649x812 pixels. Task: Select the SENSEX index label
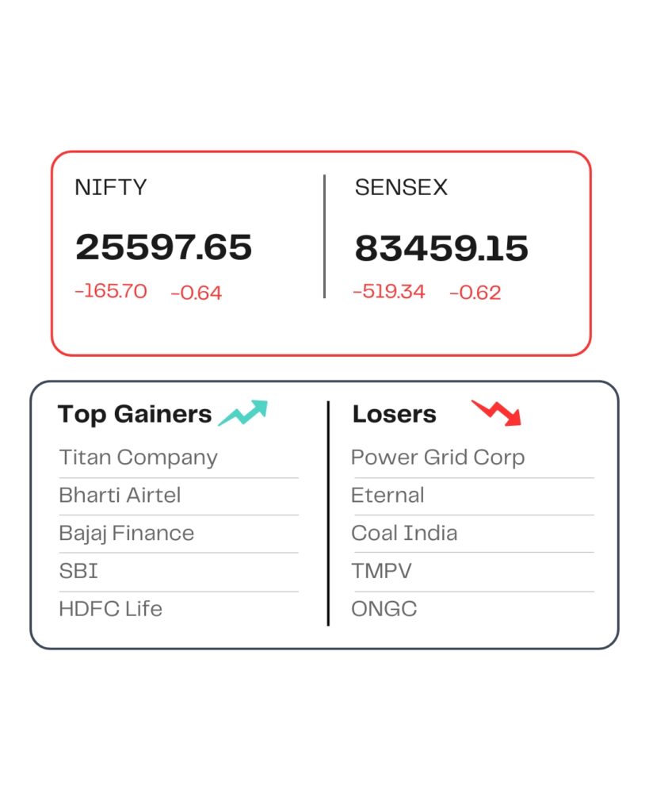401,188
